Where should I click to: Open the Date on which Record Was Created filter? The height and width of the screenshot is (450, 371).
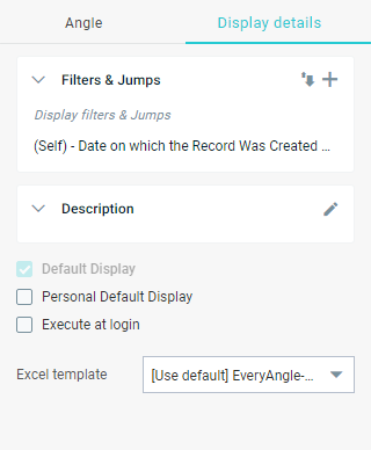[x=182, y=146]
